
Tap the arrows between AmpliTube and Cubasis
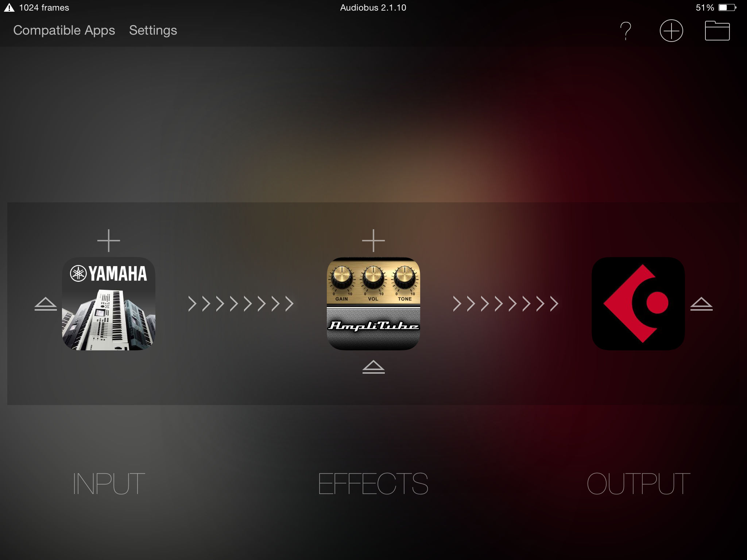pos(506,304)
